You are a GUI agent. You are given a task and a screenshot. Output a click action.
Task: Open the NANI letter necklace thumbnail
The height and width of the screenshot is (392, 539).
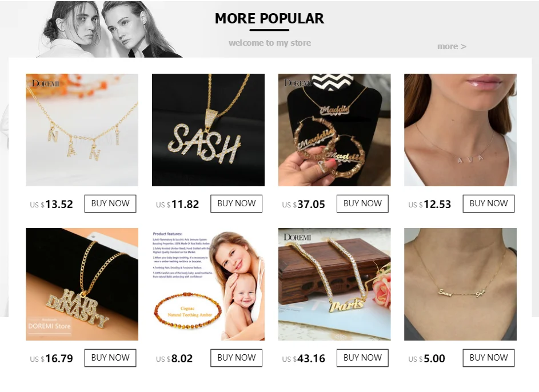tap(82, 130)
